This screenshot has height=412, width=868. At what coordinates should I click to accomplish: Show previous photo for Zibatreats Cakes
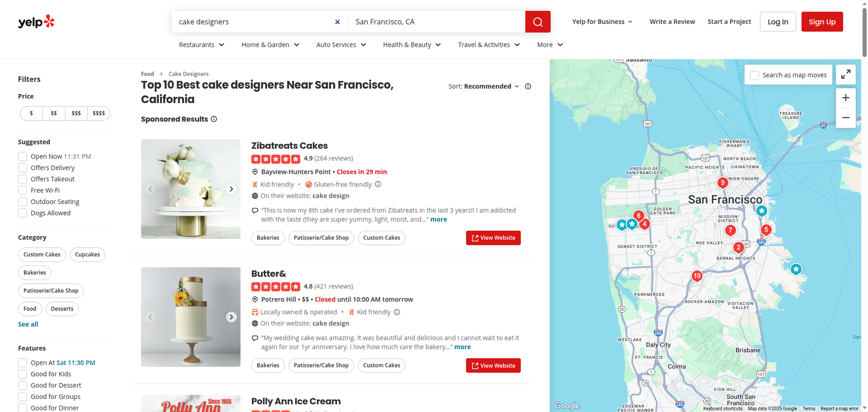click(150, 189)
